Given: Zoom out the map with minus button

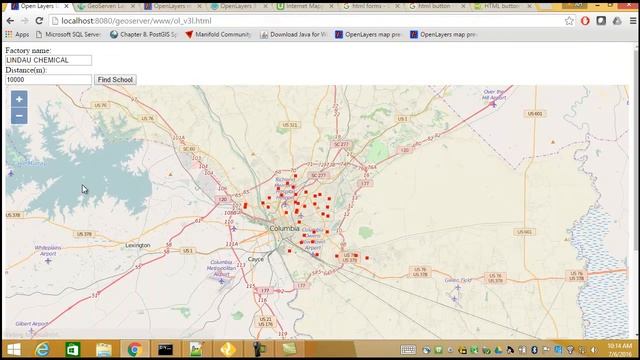Looking at the screenshot, I should click(x=19, y=116).
